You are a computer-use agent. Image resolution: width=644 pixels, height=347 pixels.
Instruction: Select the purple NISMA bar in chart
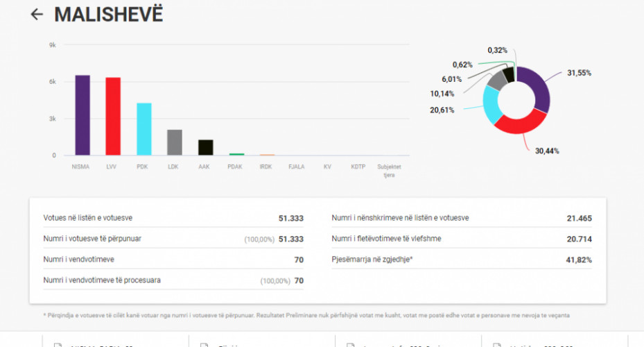82,115
